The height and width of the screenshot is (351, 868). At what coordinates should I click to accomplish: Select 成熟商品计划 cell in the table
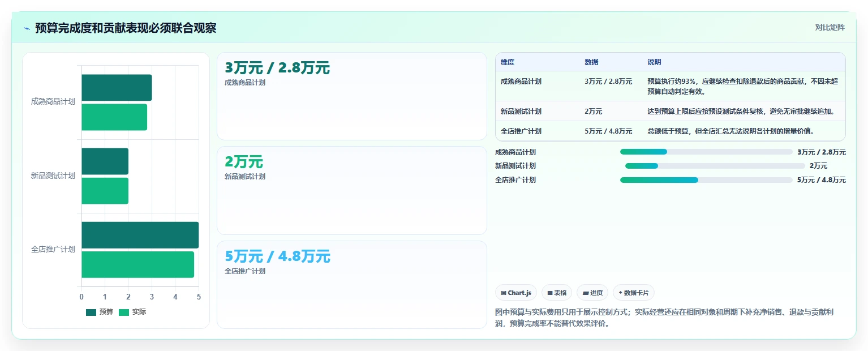pyautogui.click(x=521, y=82)
